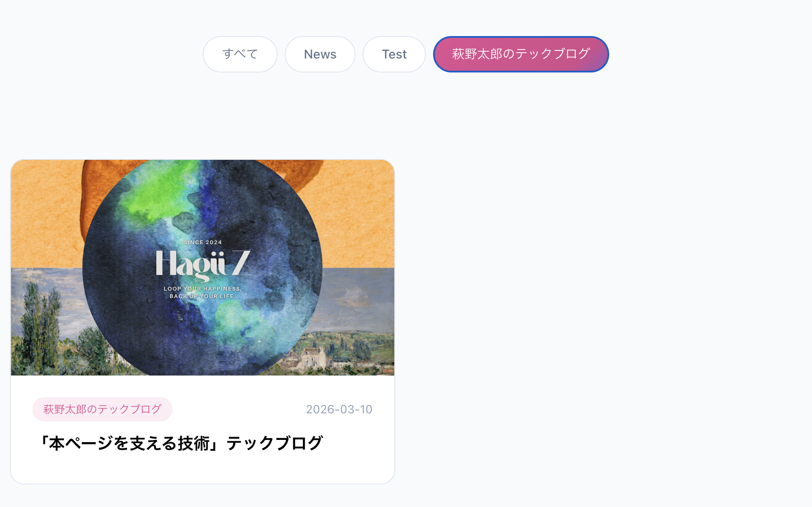Select the すべて category filter
The width and height of the screenshot is (812, 507).
(240, 54)
